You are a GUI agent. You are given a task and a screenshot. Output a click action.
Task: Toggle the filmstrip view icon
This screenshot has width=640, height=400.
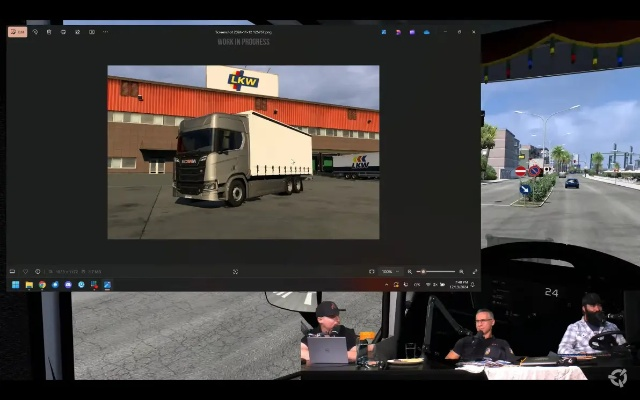[x=12, y=271]
